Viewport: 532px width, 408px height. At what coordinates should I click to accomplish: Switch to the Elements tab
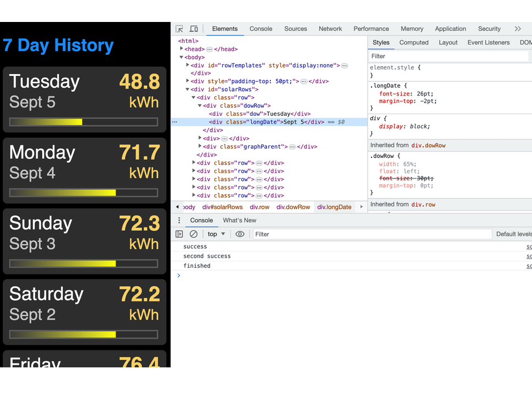tap(225, 29)
